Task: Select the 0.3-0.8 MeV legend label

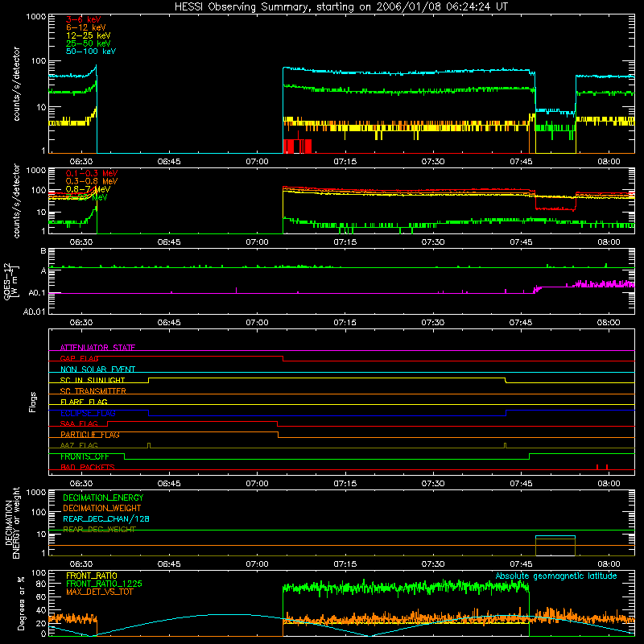Action: [x=92, y=181]
